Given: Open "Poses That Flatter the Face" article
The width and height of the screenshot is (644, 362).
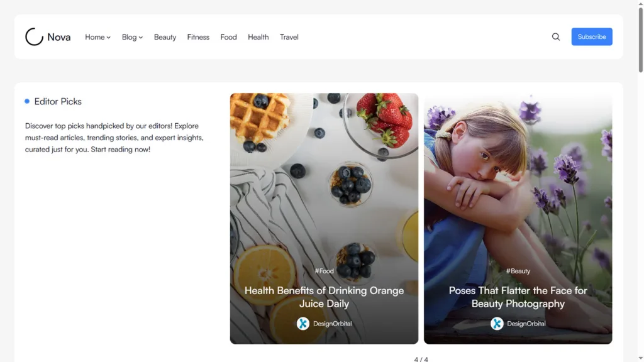Looking at the screenshot, I should 518,297.
